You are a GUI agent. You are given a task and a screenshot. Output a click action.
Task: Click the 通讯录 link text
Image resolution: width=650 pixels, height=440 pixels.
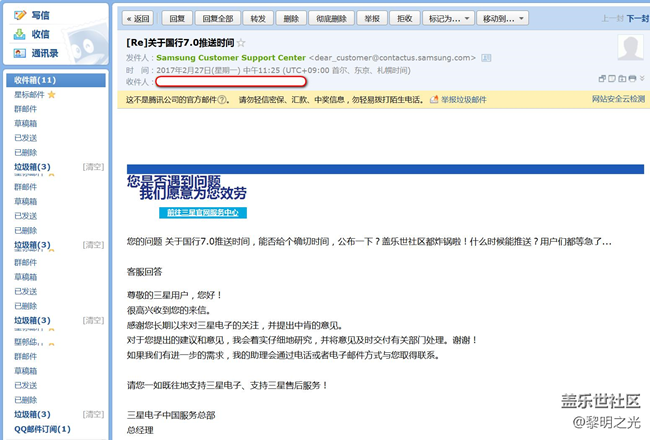(x=45, y=53)
